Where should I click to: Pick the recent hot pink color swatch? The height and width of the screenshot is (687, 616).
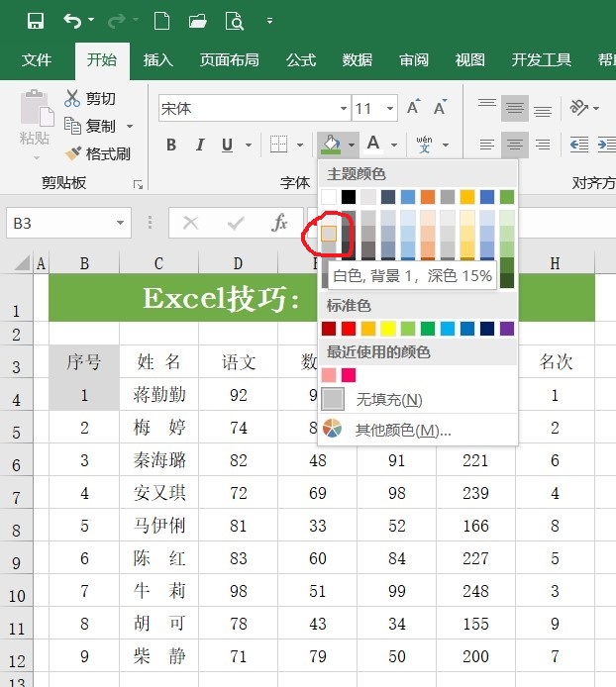[x=349, y=375]
